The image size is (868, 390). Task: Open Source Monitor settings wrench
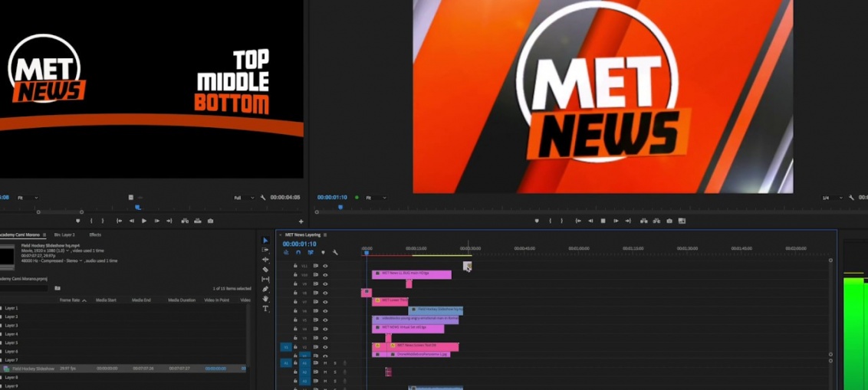point(263,198)
